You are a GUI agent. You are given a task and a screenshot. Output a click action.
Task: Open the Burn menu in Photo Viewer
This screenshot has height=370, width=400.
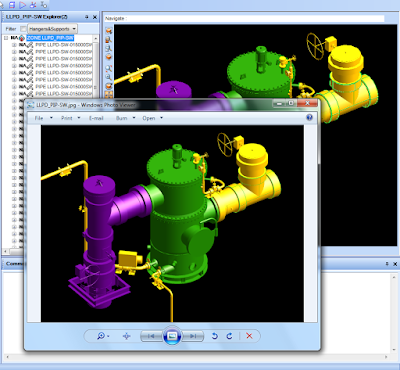(x=125, y=118)
